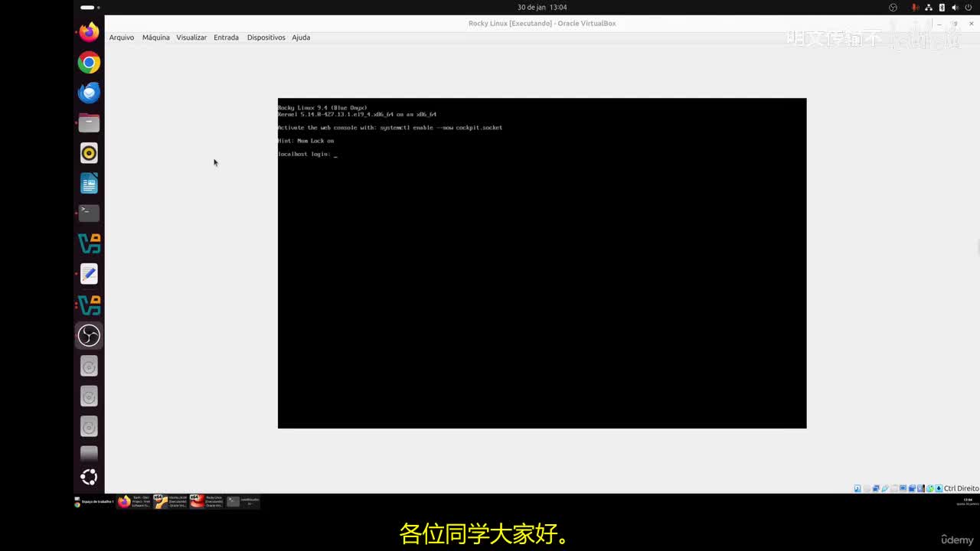Image resolution: width=980 pixels, height=551 pixels.
Task: Open the Máquina menu
Action: coord(155,37)
